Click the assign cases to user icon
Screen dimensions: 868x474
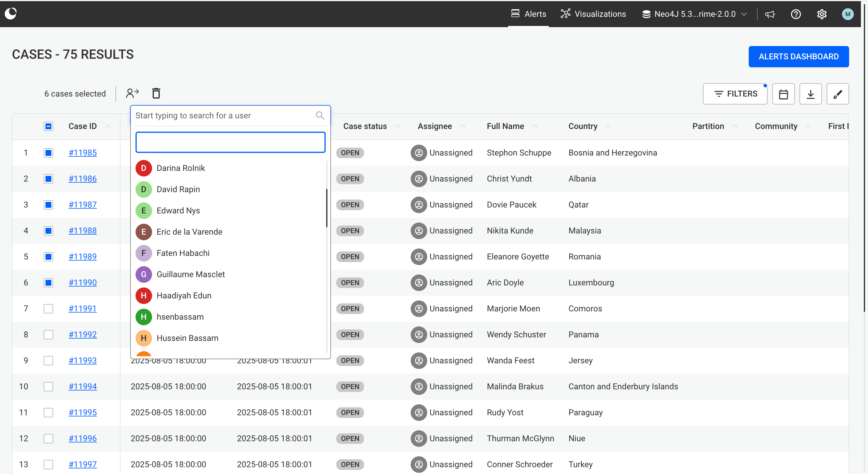click(132, 93)
